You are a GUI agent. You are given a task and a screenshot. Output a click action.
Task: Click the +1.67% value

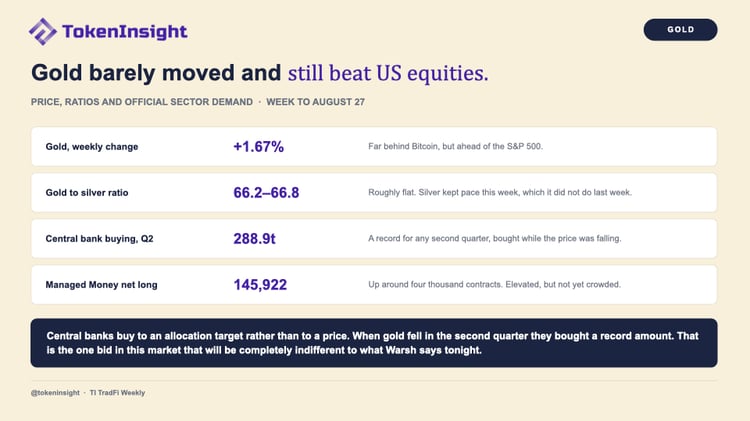coord(258,147)
